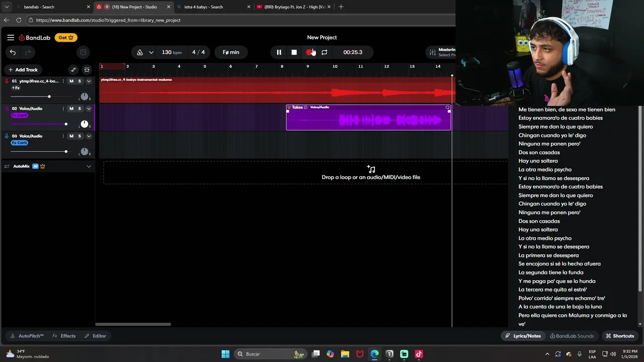The width and height of the screenshot is (644, 362).
Task: Click the 00:25.3 time display
Action: click(353, 52)
